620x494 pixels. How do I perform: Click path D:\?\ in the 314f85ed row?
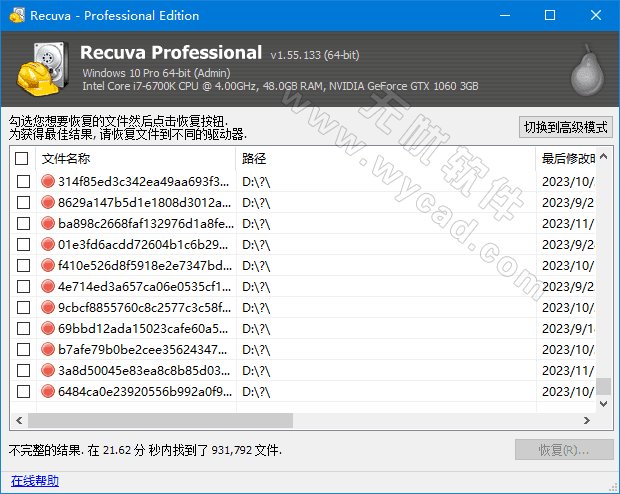[x=256, y=182]
